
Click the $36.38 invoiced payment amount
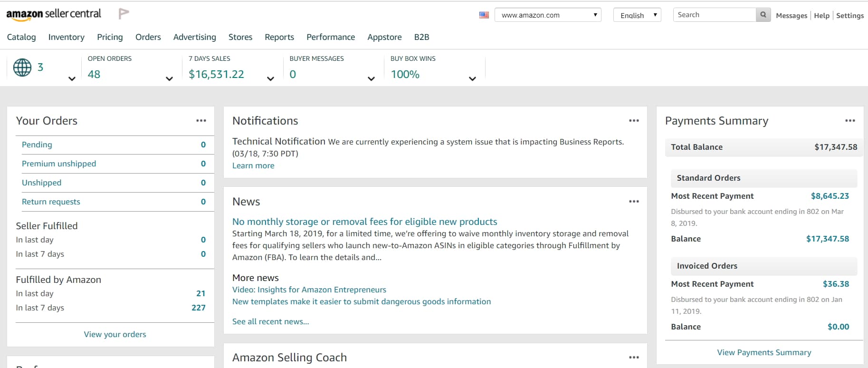(x=836, y=284)
